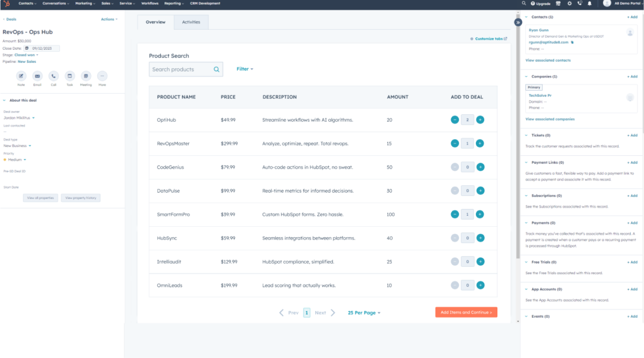Screen dimensions: 644x358
Task: Click the account avatar in top bar
Action: tap(607, 3)
